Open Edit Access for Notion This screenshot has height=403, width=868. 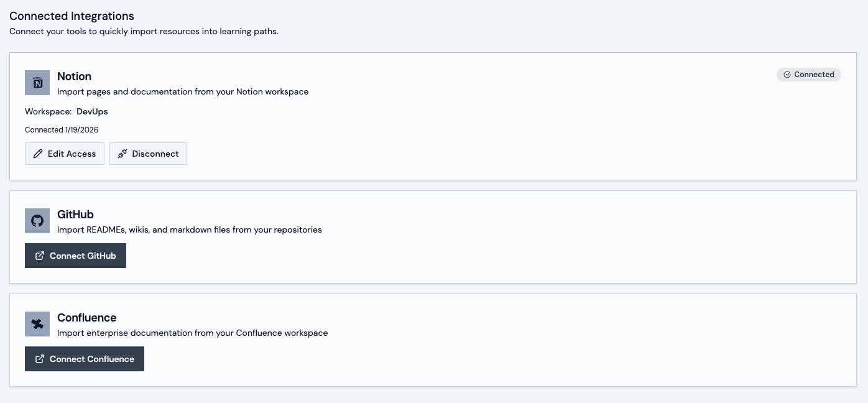click(x=65, y=154)
